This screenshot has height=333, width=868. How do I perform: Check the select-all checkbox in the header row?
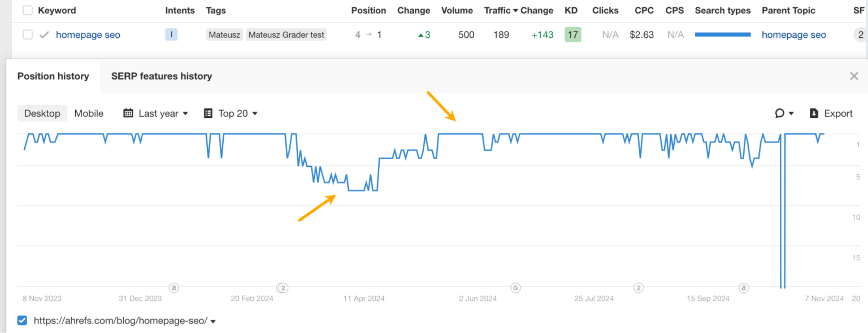27,10
